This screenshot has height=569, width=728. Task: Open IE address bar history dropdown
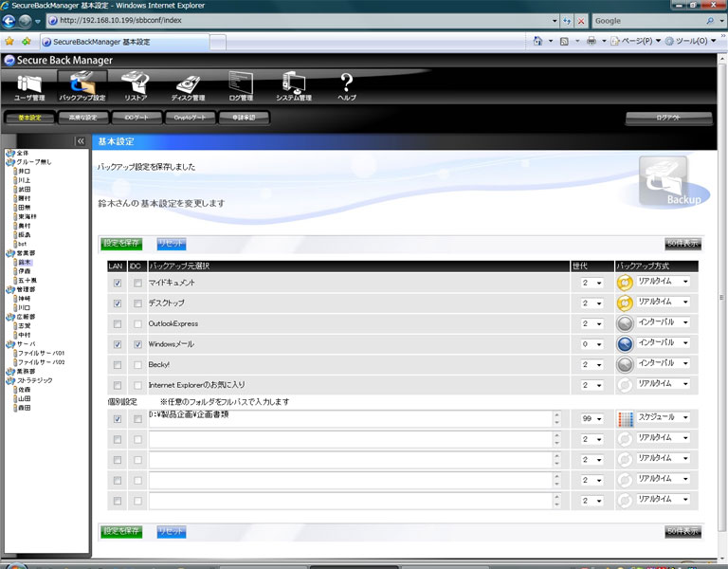(x=555, y=21)
